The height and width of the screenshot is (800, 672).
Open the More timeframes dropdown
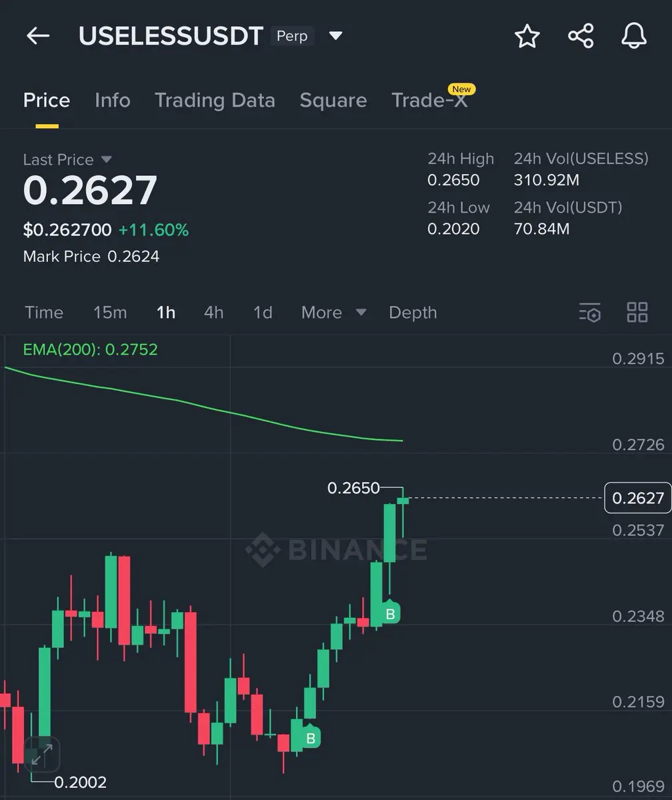pos(333,312)
